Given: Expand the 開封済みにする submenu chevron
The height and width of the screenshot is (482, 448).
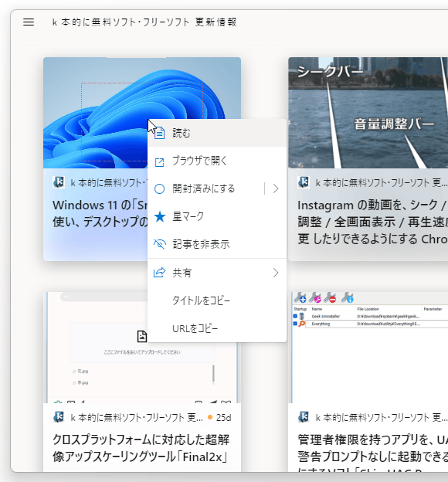Looking at the screenshot, I should [x=276, y=188].
